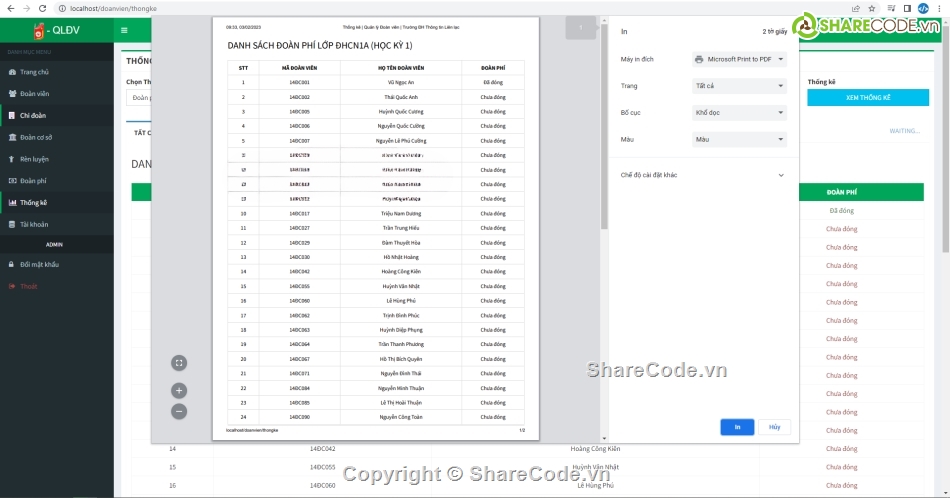Screen dimensions: 950x498
Task: Open Tài khoản in sidebar
Action: [56, 225]
